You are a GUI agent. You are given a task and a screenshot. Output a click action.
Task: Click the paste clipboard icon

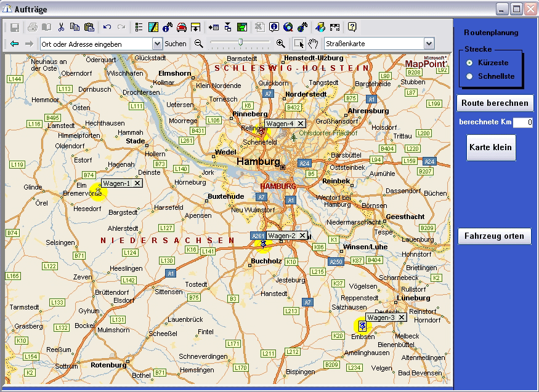point(89,27)
